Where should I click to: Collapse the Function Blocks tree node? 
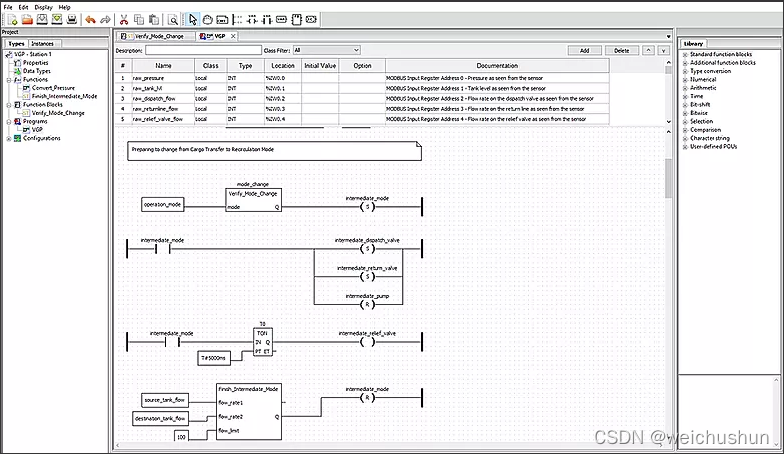8,105
